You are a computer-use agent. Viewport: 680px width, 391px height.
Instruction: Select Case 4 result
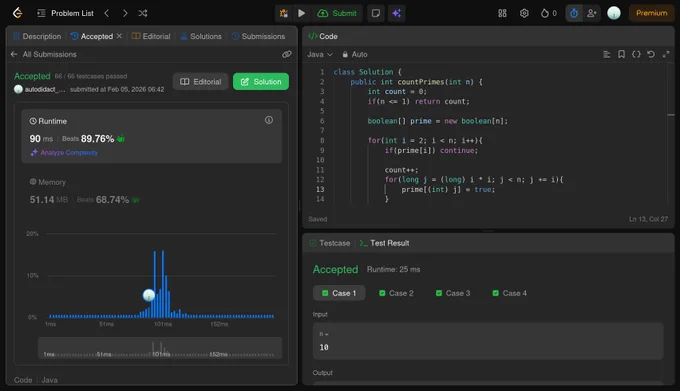coord(510,293)
